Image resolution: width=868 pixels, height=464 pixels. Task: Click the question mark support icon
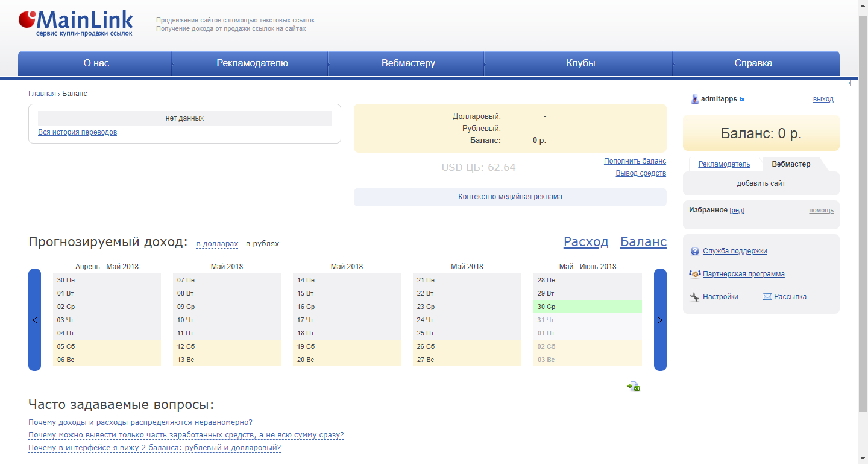pyautogui.click(x=695, y=251)
